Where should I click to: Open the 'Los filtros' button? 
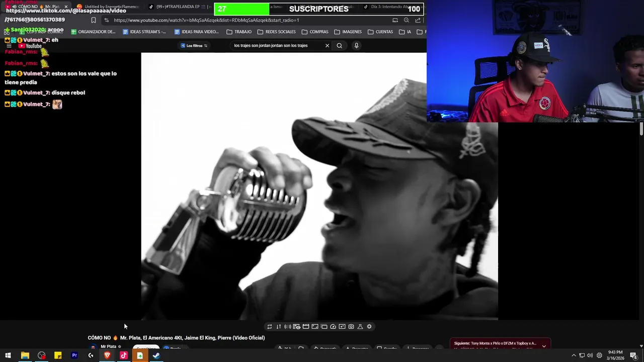194,46
